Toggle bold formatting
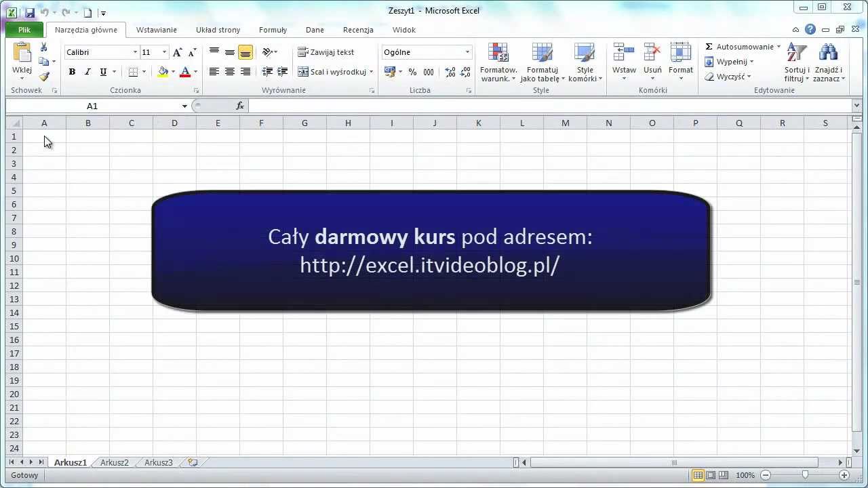This screenshot has width=868, height=488. coord(72,72)
